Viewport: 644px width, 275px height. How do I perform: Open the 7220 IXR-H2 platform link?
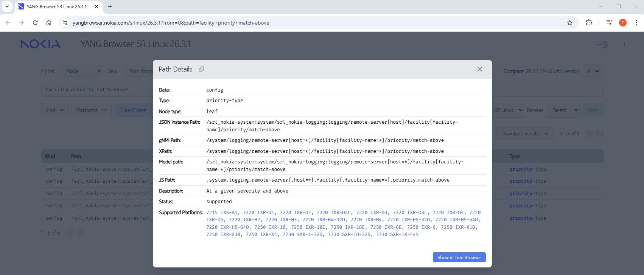tap(244, 220)
